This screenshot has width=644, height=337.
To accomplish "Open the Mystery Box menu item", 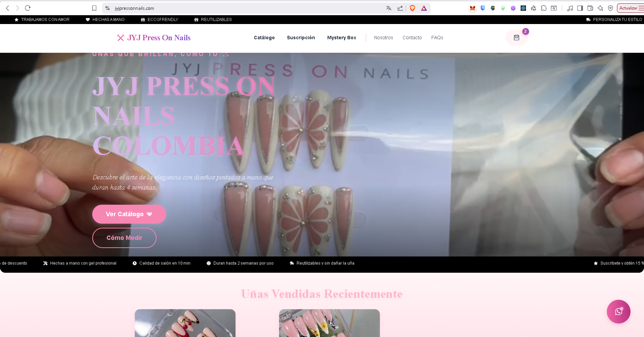I will click(342, 38).
